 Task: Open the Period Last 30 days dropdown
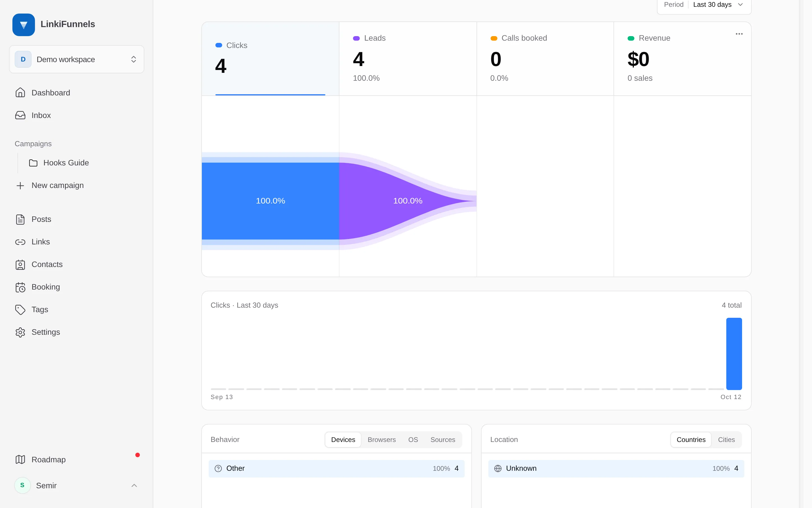704,5
